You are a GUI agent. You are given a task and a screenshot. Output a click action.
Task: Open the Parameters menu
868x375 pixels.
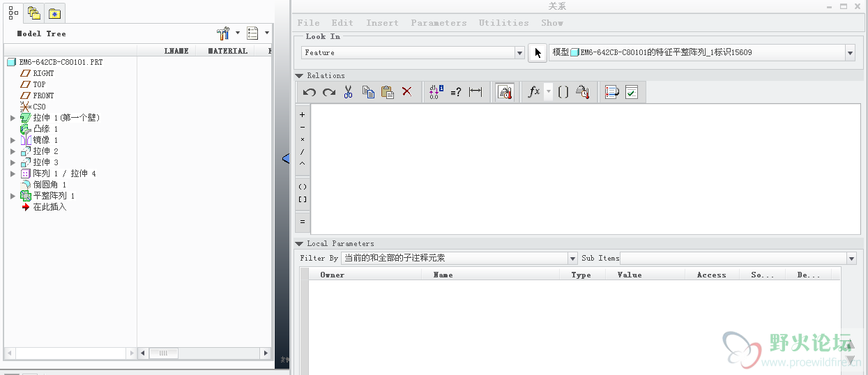pyautogui.click(x=439, y=23)
